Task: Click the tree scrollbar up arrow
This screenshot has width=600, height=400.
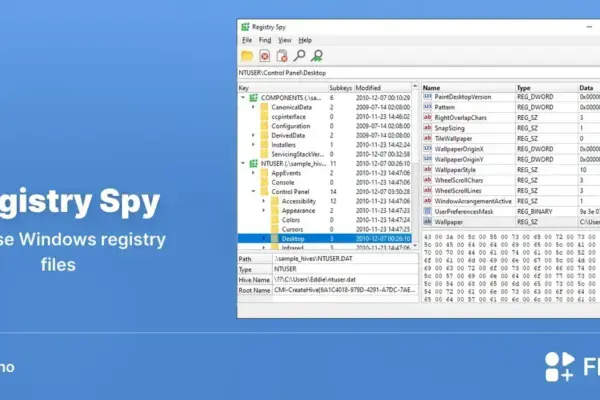Action: point(415,86)
